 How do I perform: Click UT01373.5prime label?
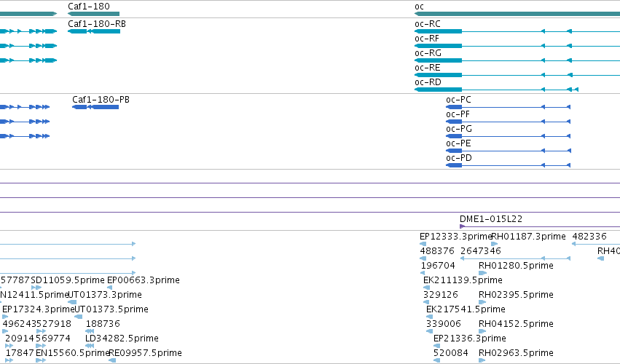(x=111, y=309)
